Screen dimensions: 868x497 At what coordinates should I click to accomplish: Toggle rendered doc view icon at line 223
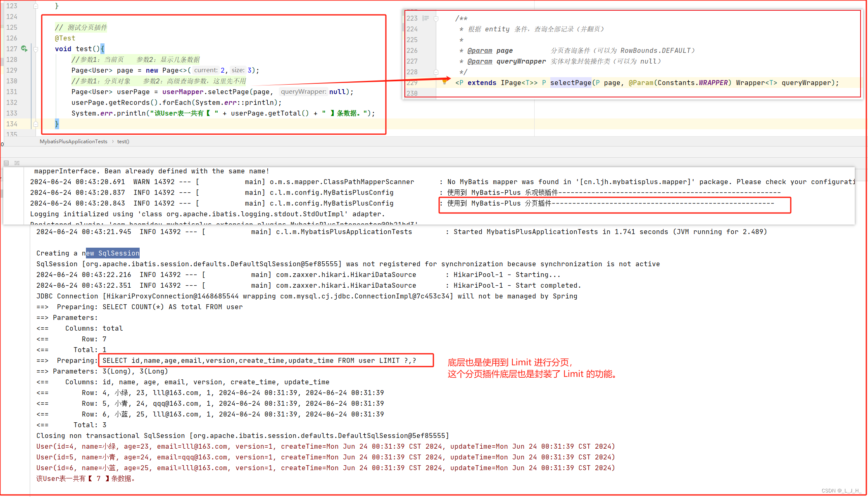pyautogui.click(x=426, y=18)
